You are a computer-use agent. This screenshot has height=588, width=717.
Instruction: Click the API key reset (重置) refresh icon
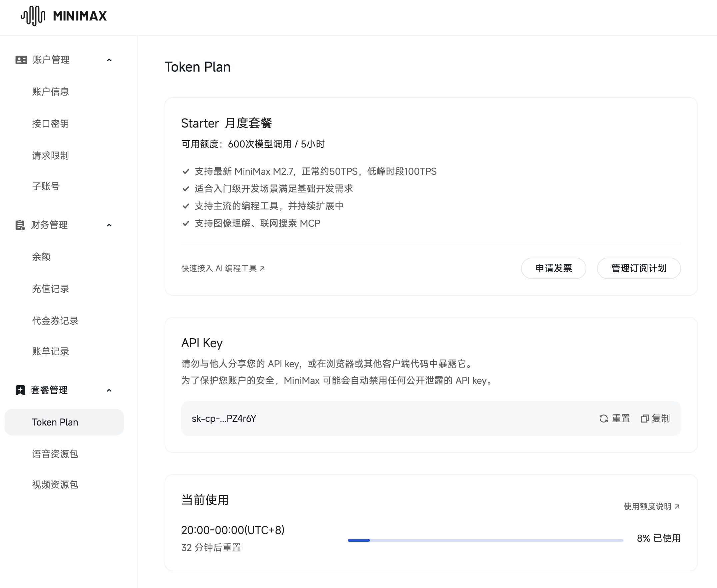pos(603,419)
